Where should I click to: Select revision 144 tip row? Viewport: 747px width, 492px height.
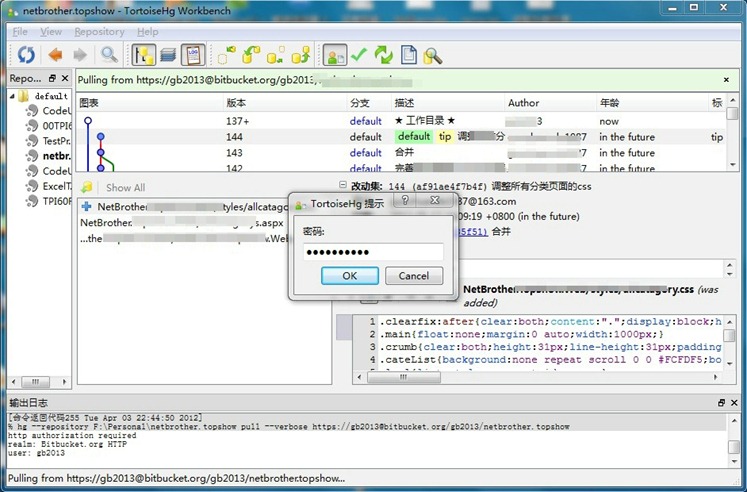pyautogui.click(x=401, y=137)
